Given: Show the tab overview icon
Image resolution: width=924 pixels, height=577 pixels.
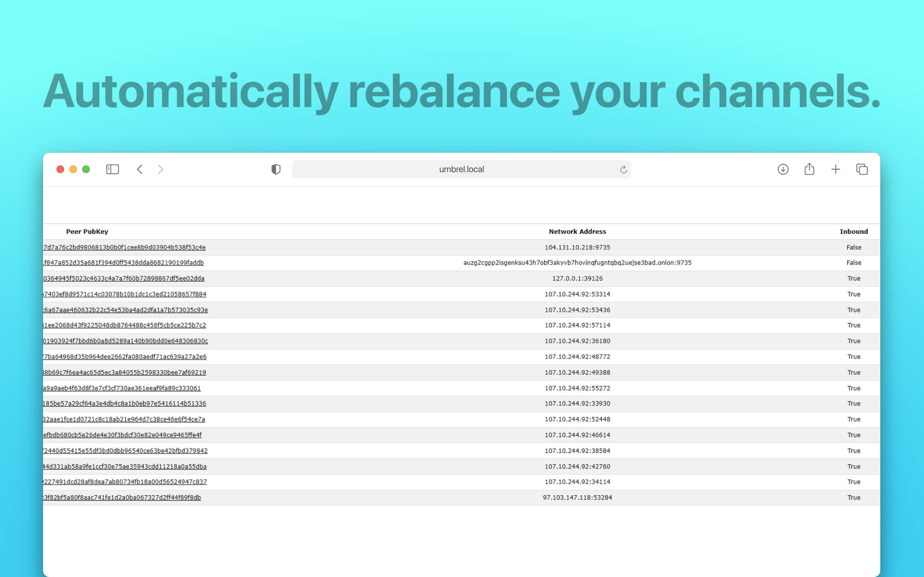Looking at the screenshot, I should point(862,169).
